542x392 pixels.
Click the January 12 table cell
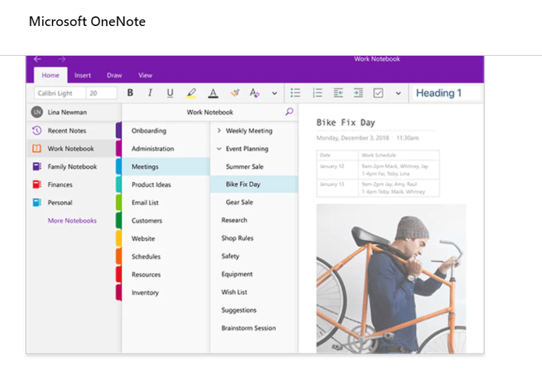pos(338,170)
